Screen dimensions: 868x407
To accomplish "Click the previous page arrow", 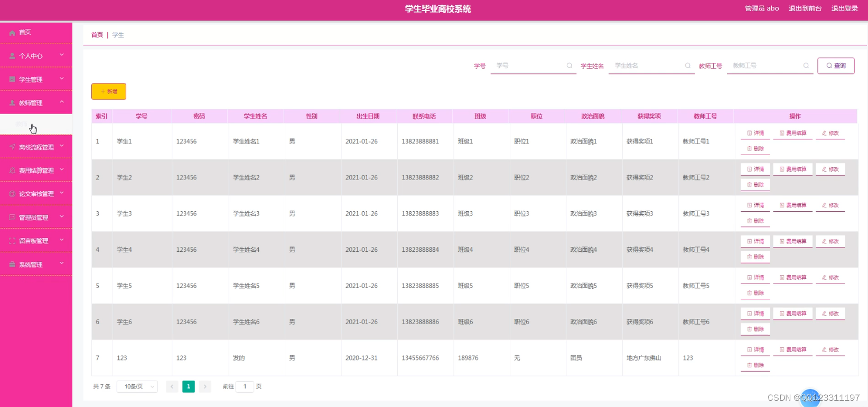I will tap(172, 386).
